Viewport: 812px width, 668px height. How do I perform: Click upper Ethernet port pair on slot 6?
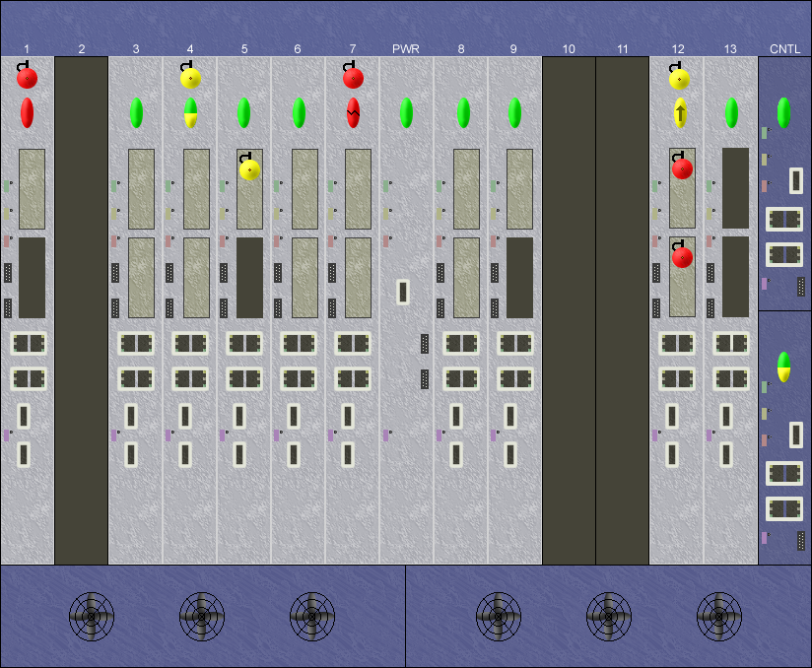[x=299, y=343]
